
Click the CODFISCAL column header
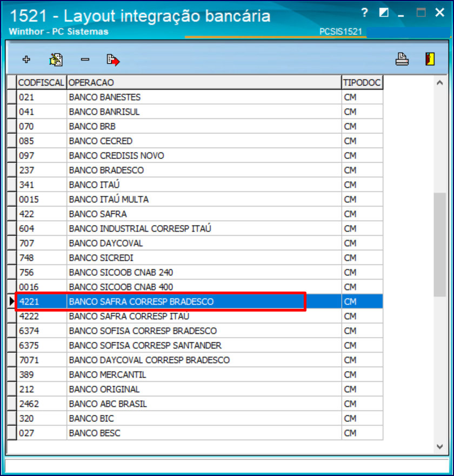pos(42,83)
